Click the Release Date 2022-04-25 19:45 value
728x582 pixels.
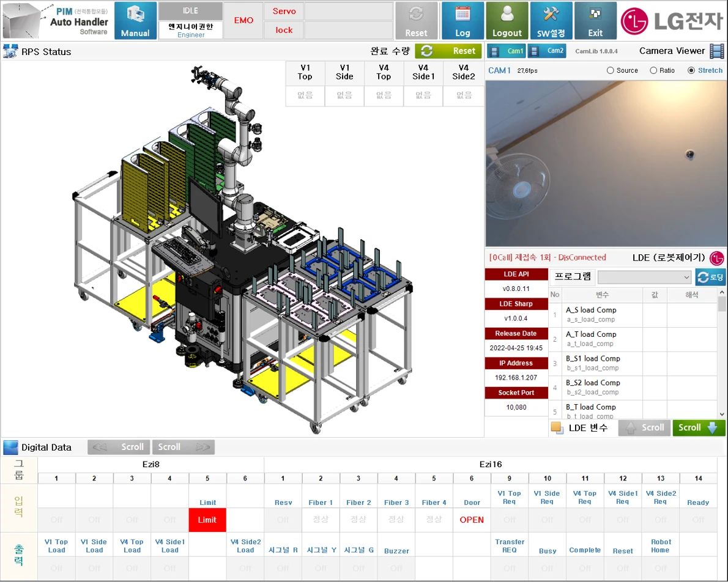[x=516, y=348]
